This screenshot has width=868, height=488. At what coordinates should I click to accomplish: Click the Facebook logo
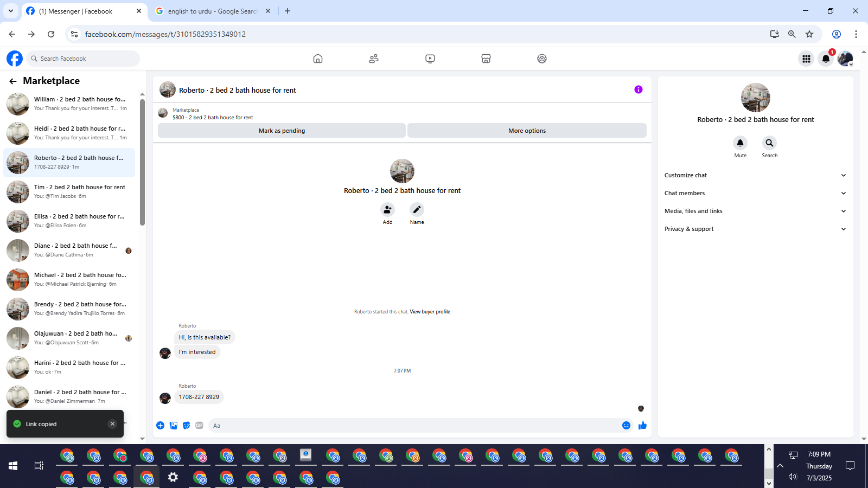point(15,59)
